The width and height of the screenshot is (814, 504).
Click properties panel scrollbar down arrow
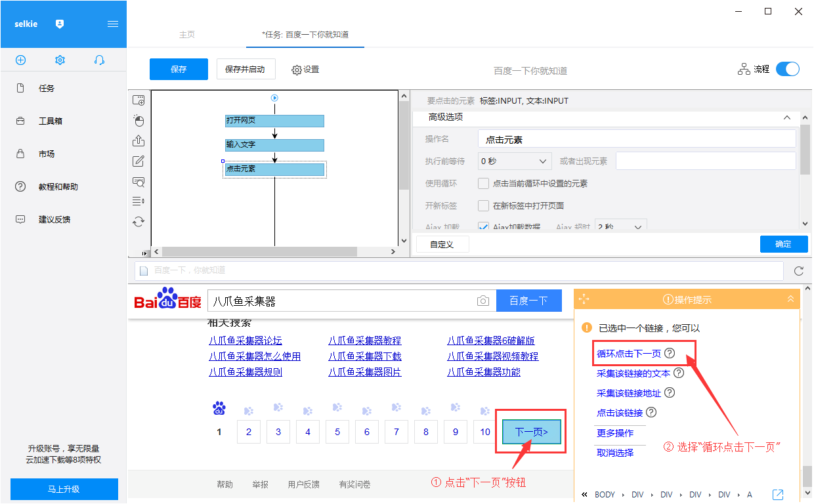(x=805, y=224)
